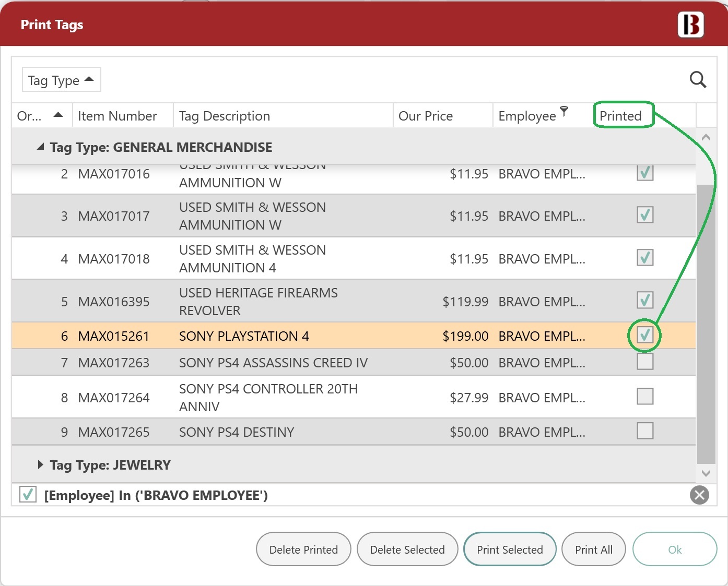Click the $27.99 price cell
Viewport: 728px width, 586px height.
point(469,398)
